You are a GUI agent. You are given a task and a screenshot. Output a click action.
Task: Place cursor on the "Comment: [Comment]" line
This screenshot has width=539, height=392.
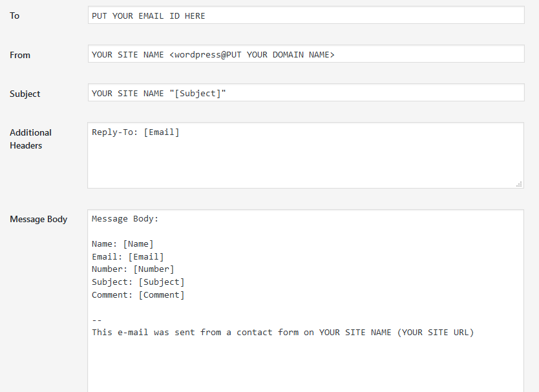pos(138,295)
